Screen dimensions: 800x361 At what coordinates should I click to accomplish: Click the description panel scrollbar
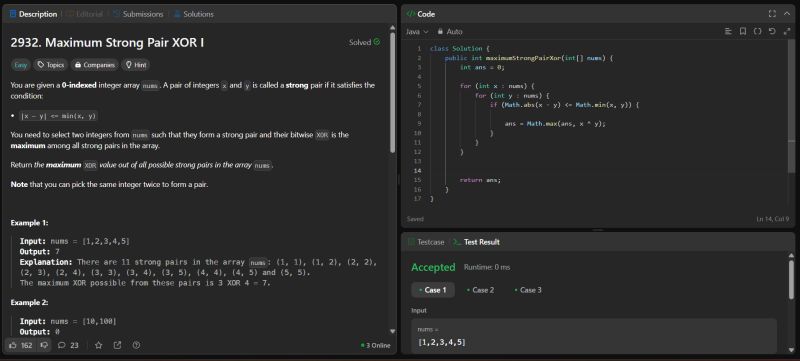pyautogui.click(x=392, y=93)
